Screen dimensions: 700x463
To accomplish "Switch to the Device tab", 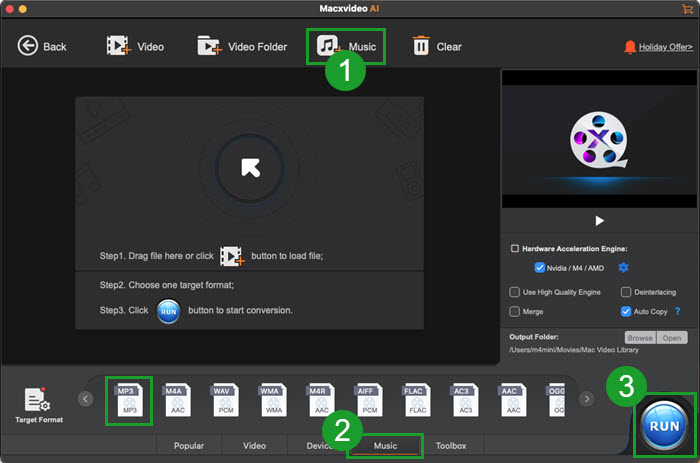I will click(318, 446).
